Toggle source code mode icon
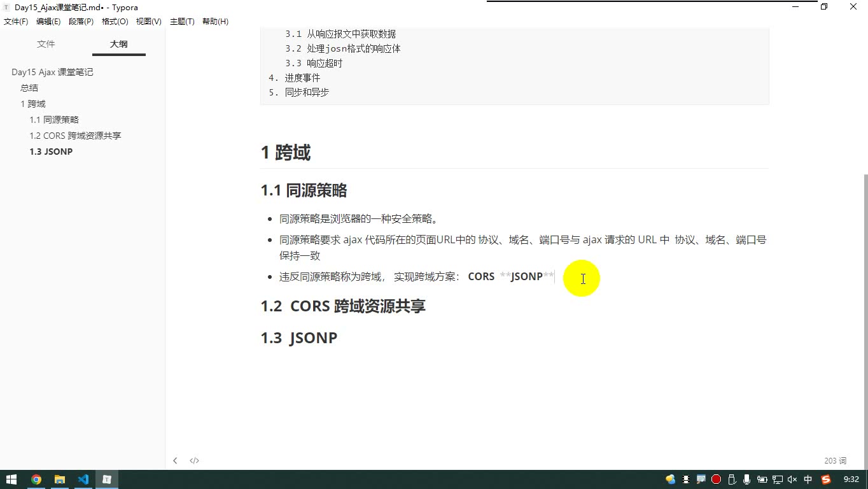 (194, 460)
